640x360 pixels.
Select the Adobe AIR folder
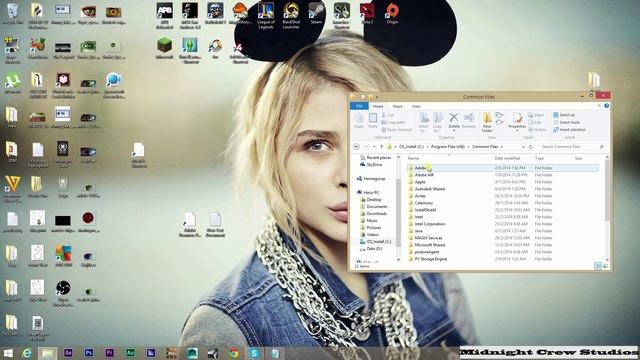click(424, 175)
